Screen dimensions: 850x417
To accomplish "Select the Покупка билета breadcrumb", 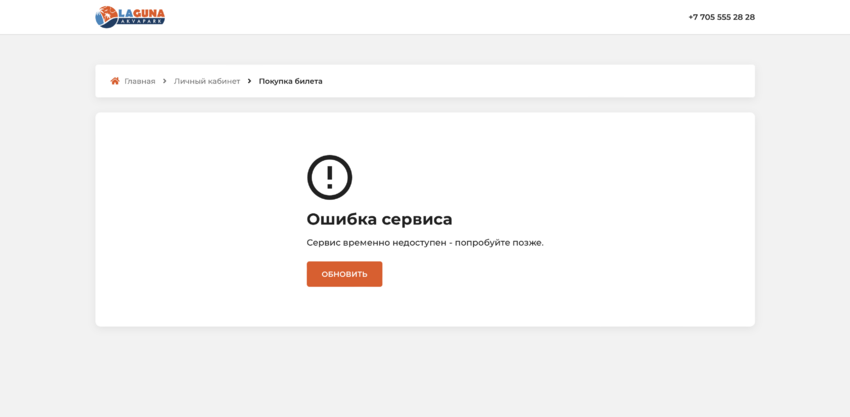I will coord(291,81).
